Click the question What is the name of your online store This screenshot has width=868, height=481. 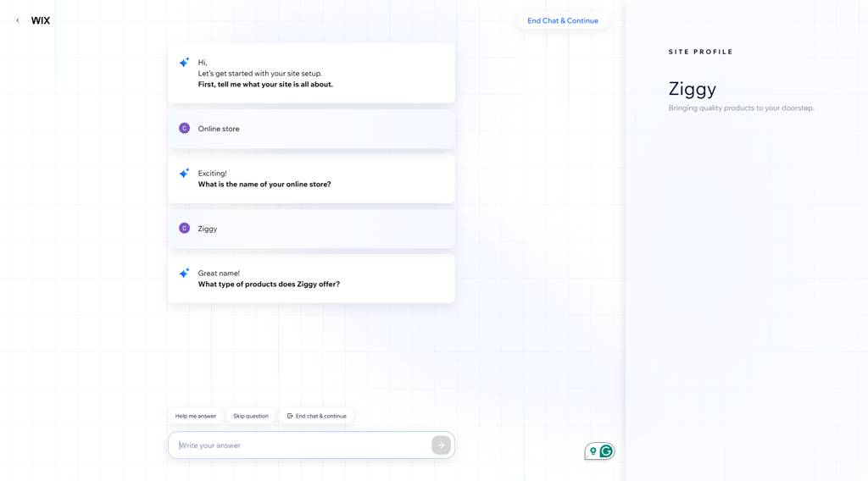click(x=264, y=184)
